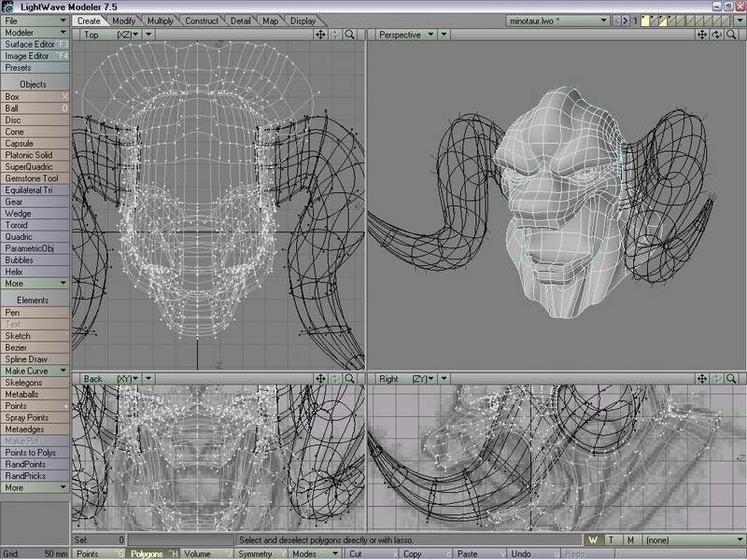Click the zoom magnifier in the Perspective viewport
Screen dimensions: 747x560
pyautogui.click(x=731, y=35)
